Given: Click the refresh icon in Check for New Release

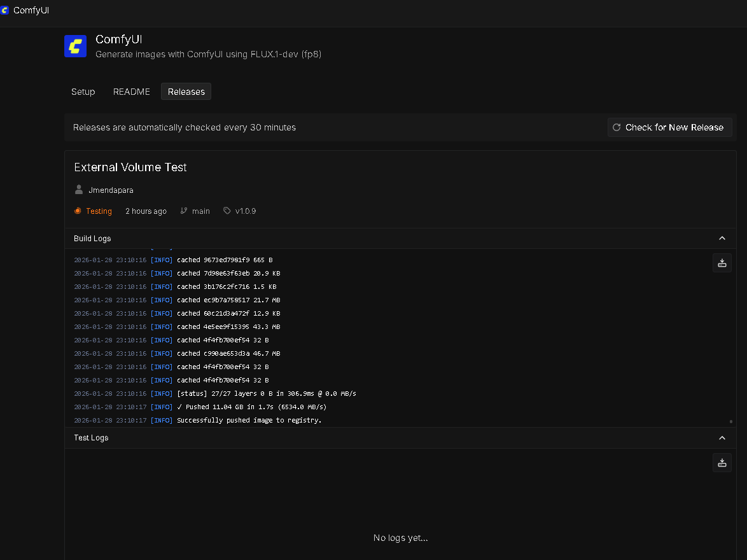Looking at the screenshot, I should click(616, 127).
